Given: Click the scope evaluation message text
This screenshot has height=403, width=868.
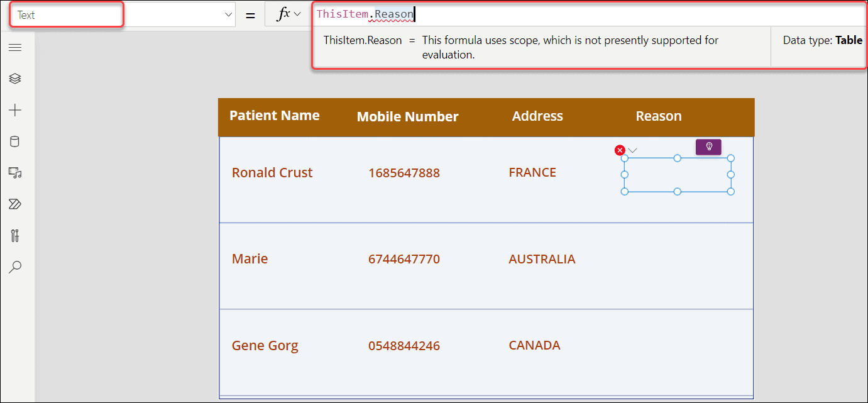Looking at the screenshot, I should [x=570, y=47].
